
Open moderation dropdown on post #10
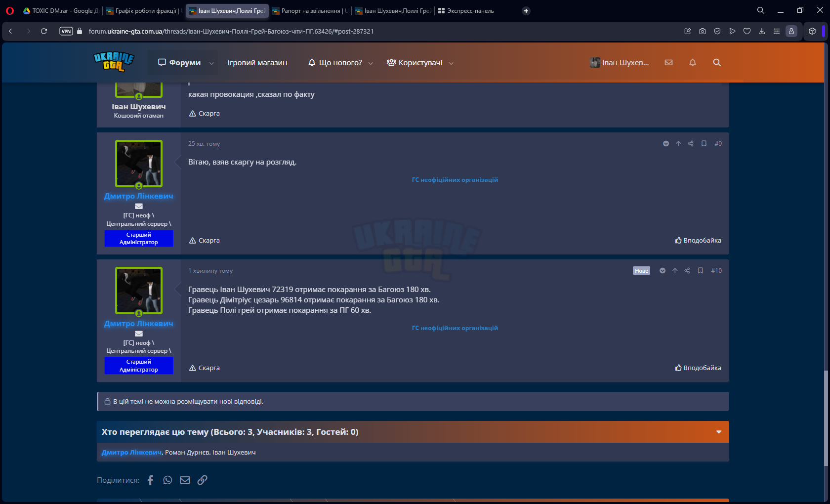pos(663,271)
